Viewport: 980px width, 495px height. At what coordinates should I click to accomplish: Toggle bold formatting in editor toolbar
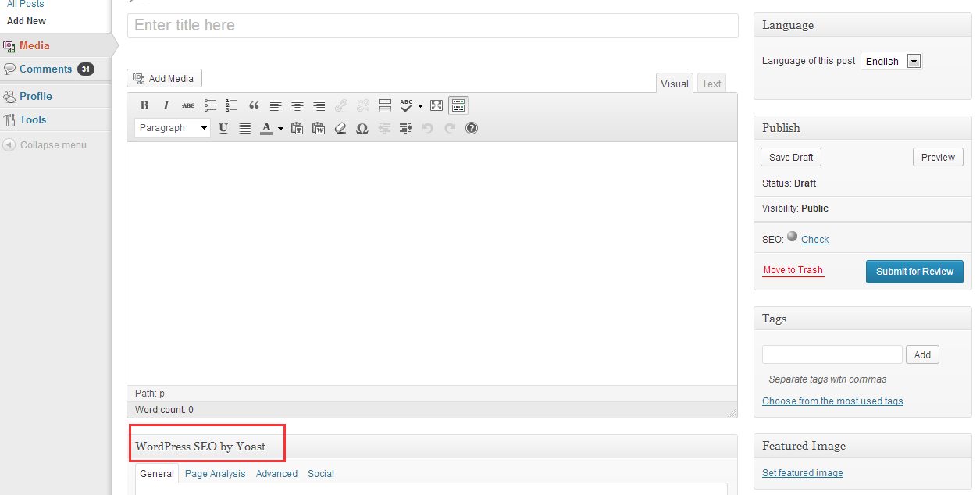[144, 105]
